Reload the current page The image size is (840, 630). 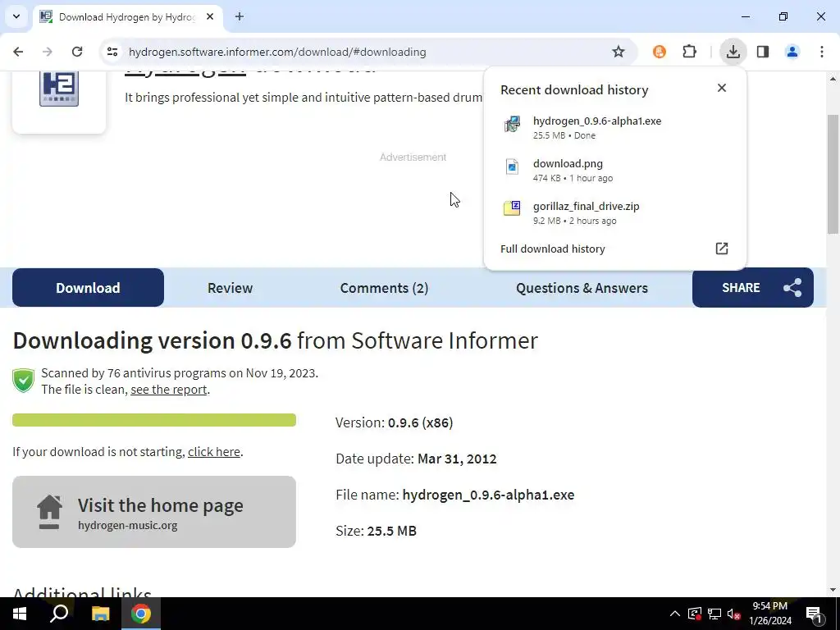pos(77,52)
